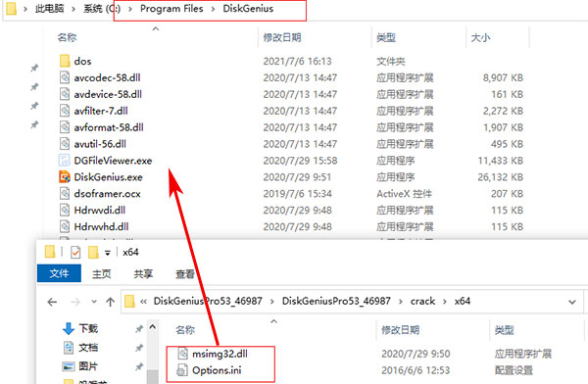The image size is (588, 384).
Task: Click file name msimg32.dll
Action: click(x=220, y=354)
